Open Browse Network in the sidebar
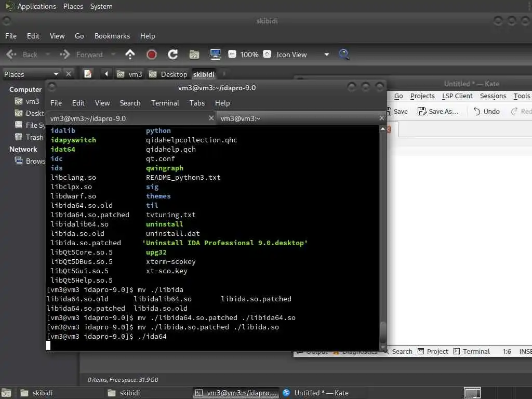The height and width of the screenshot is (399, 532). (x=29, y=161)
